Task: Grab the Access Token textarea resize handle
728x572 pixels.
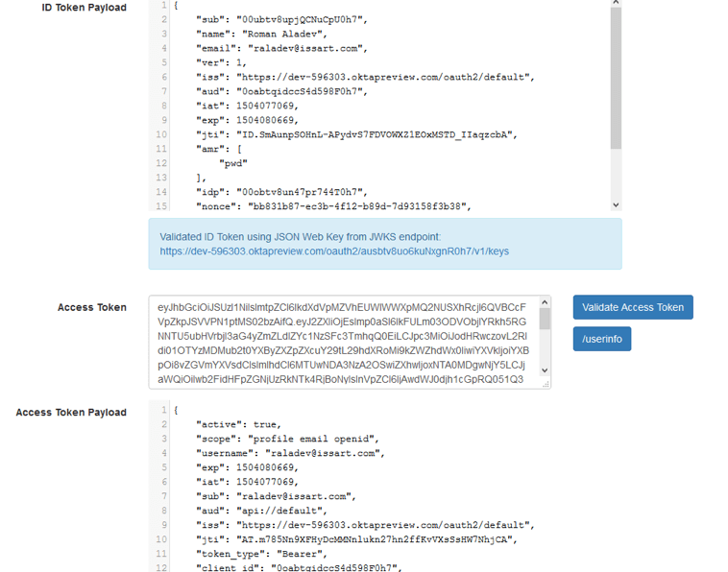Action: coord(546,384)
